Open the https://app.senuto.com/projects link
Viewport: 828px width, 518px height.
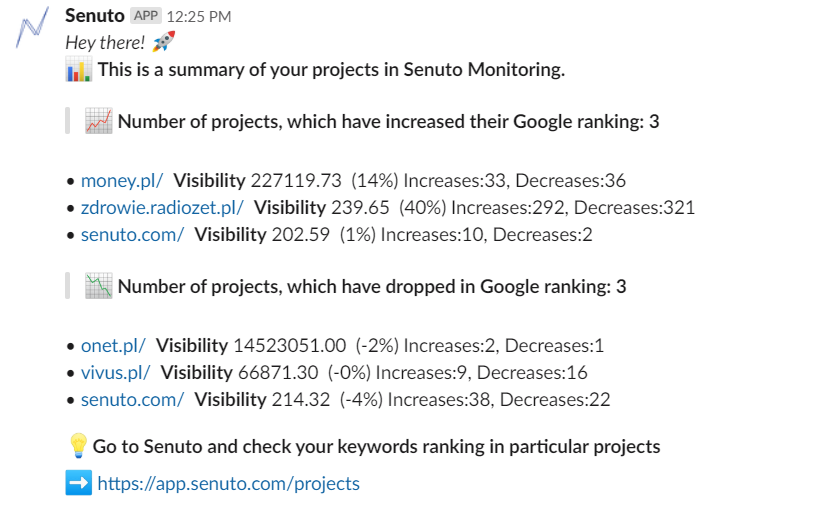(229, 483)
